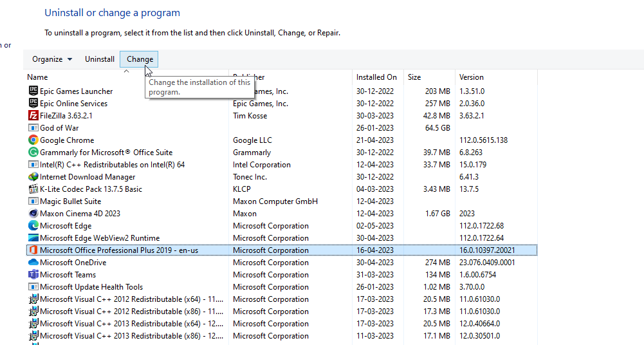Click Visual C++ 2012 Redistributable (x64) icon
The image size is (644, 345).
point(33,299)
